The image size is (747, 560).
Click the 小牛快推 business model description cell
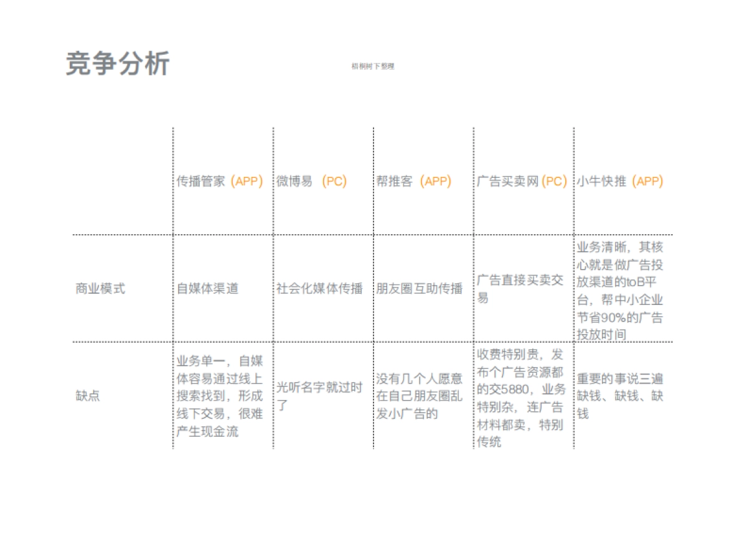coord(621,288)
